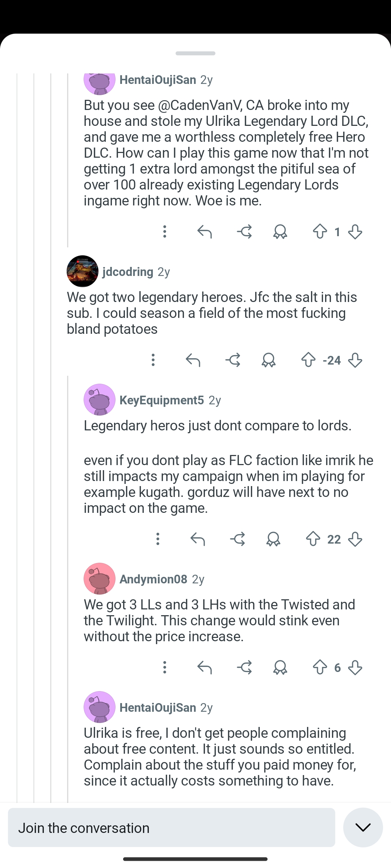
Task: Open more options for jdcodring's comment
Action: (153, 360)
